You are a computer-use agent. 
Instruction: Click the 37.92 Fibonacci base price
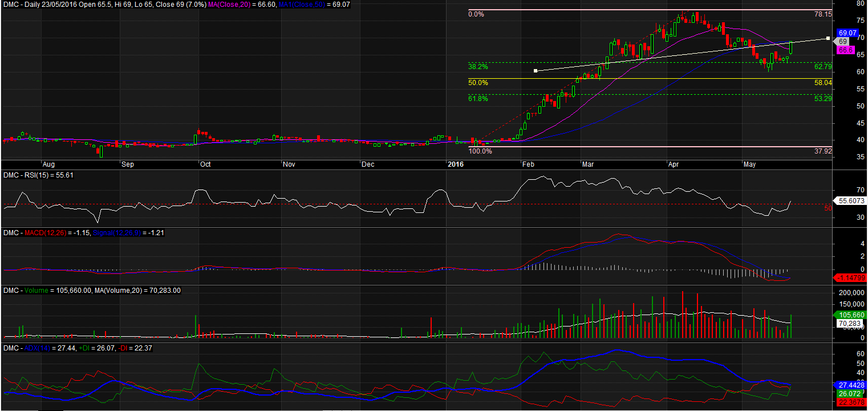[822, 151]
